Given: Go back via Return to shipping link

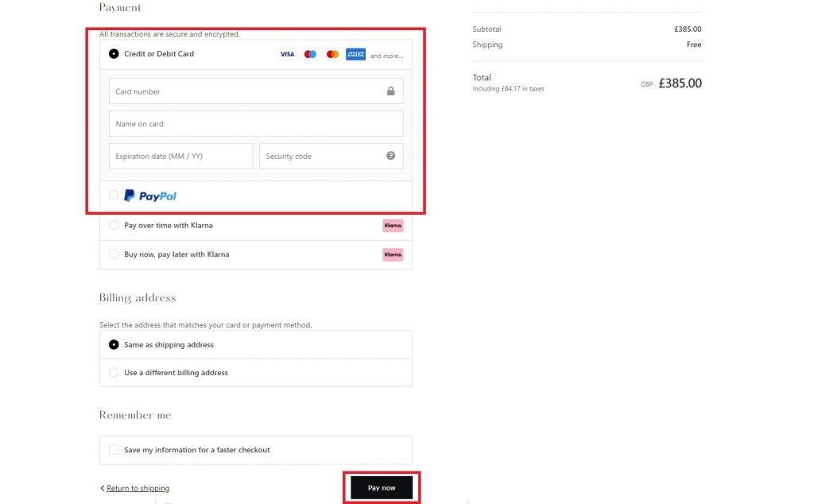Looking at the screenshot, I should (x=137, y=488).
